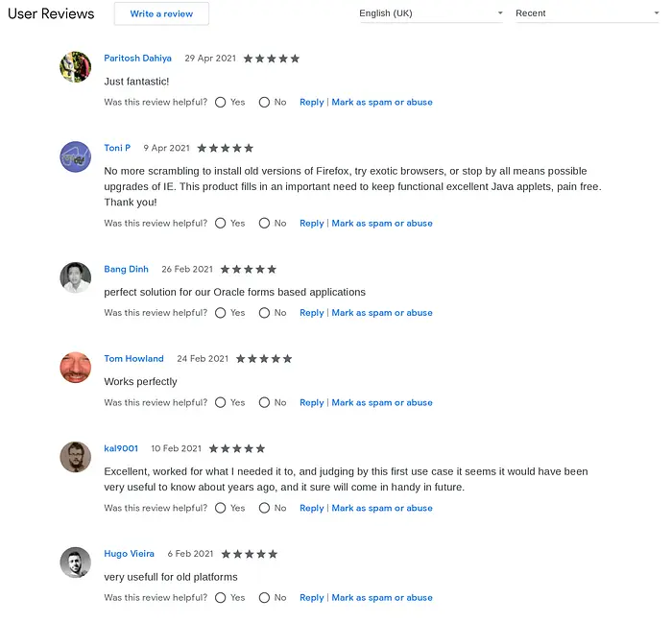Click the star rating on Hugo Vieira's review

pos(249,554)
